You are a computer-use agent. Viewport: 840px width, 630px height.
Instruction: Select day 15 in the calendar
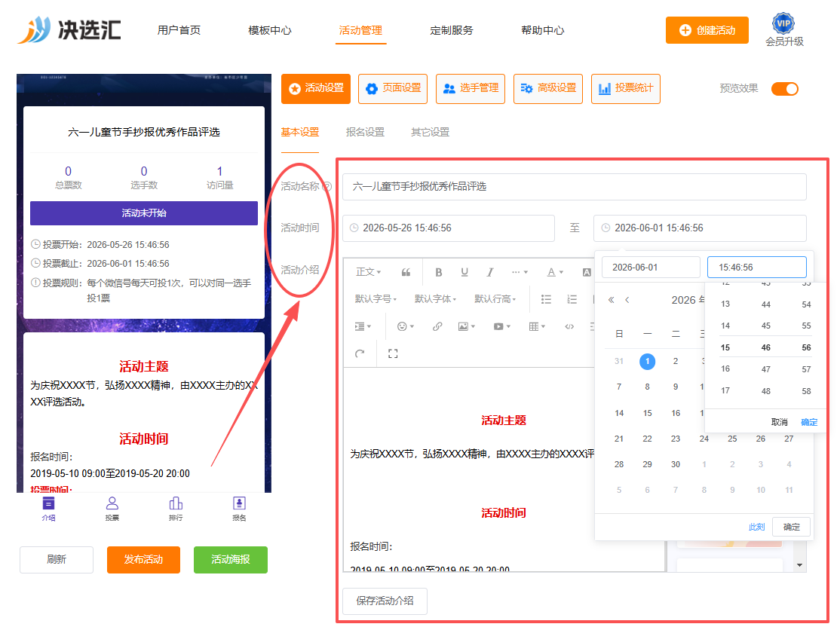[x=647, y=413]
